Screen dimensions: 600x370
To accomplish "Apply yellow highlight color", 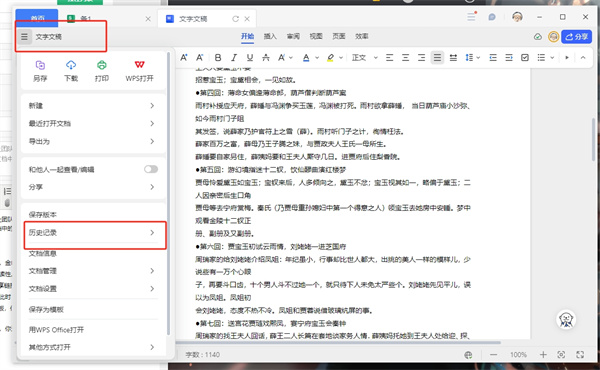I will click(x=330, y=57).
